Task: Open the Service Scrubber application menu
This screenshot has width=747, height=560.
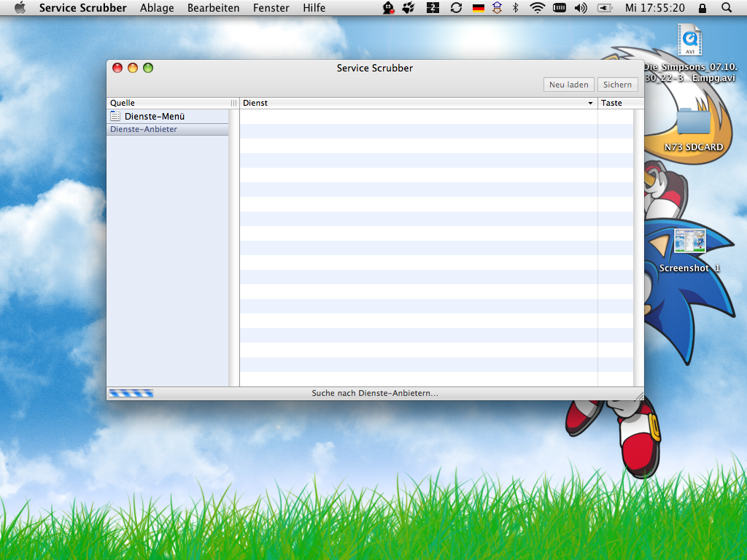Action: pyautogui.click(x=83, y=7)
